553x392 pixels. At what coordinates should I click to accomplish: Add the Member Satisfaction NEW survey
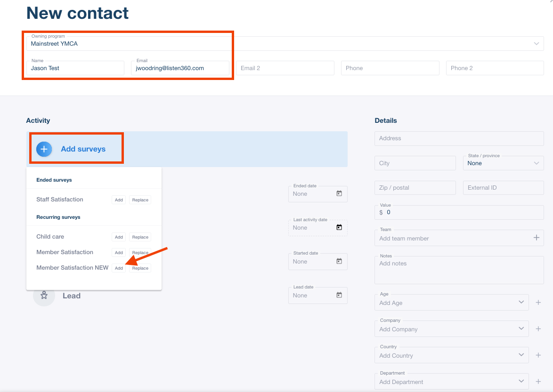[x=119, y=268]
